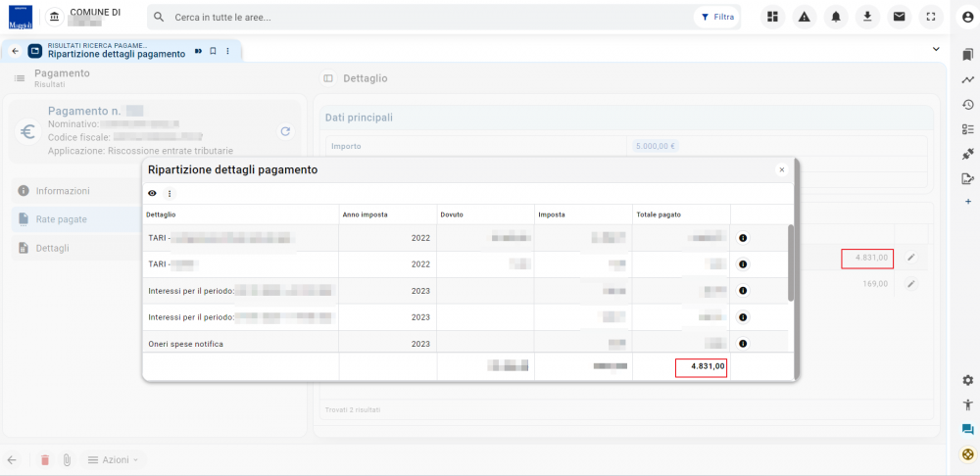Open the chat bubbles icon in the right sidebar
980x476 pixels.
967,429
